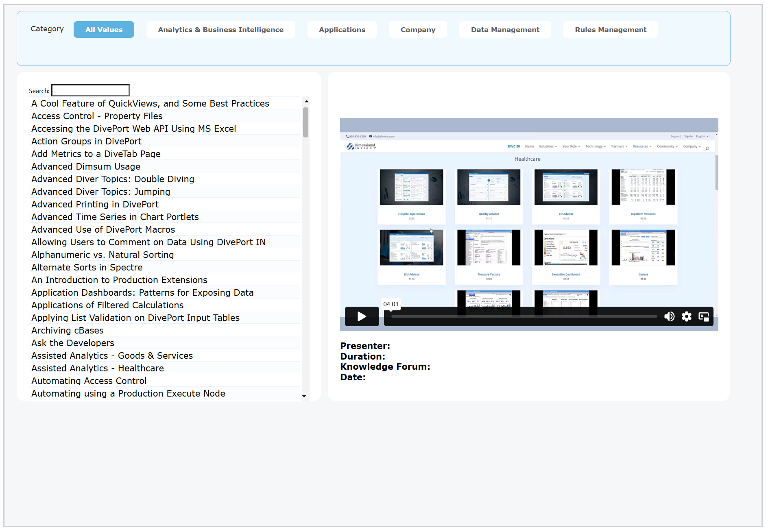Enable picture-in-picture mode on video
This screenshot has height=532, width=768.
click(x=704, y=316)
